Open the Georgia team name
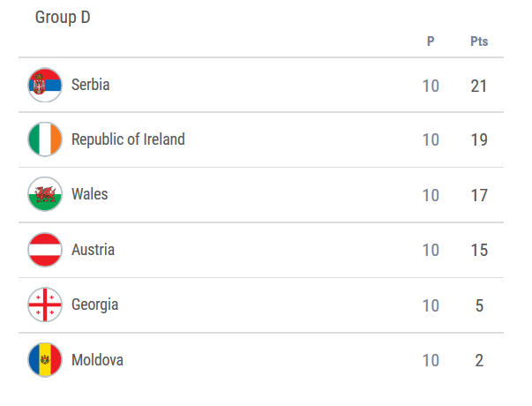Screen dimensions: 532x406 [94, 304]
